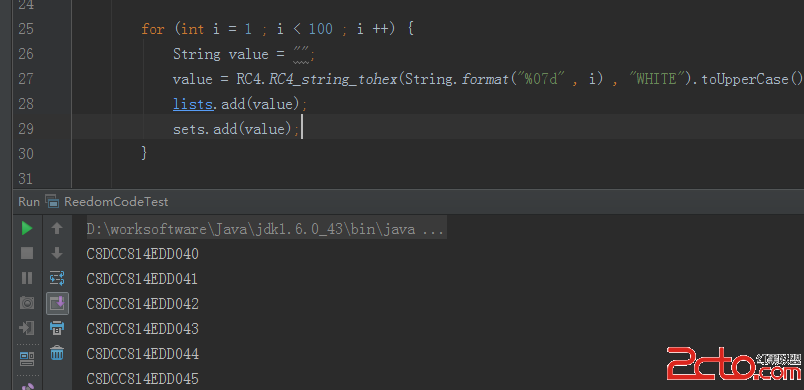Open the Run tool window label

coord(29,202)
